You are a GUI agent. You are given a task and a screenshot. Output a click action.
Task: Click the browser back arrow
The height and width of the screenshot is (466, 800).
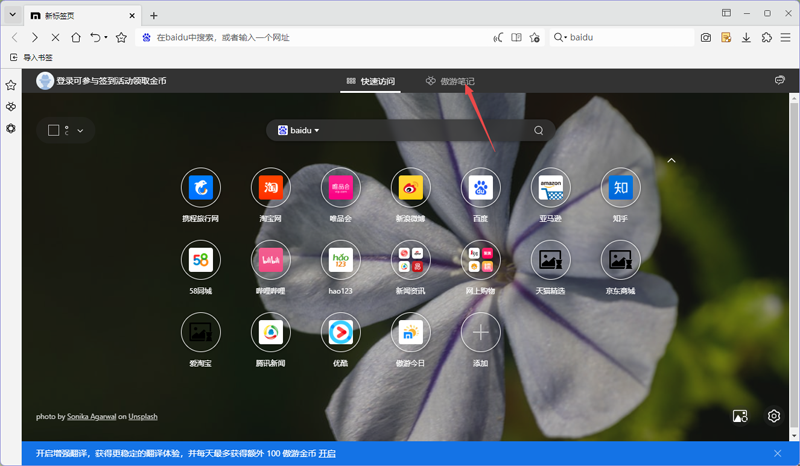tap(15, 37)
